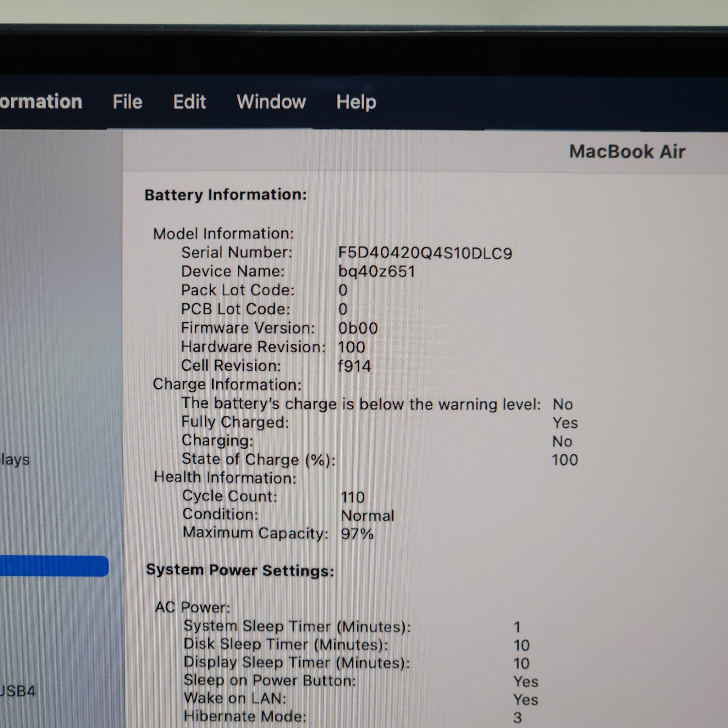The image size is (728, 728).
Task: Click the Cell Revision value f914
Action: tap(354, 366)
